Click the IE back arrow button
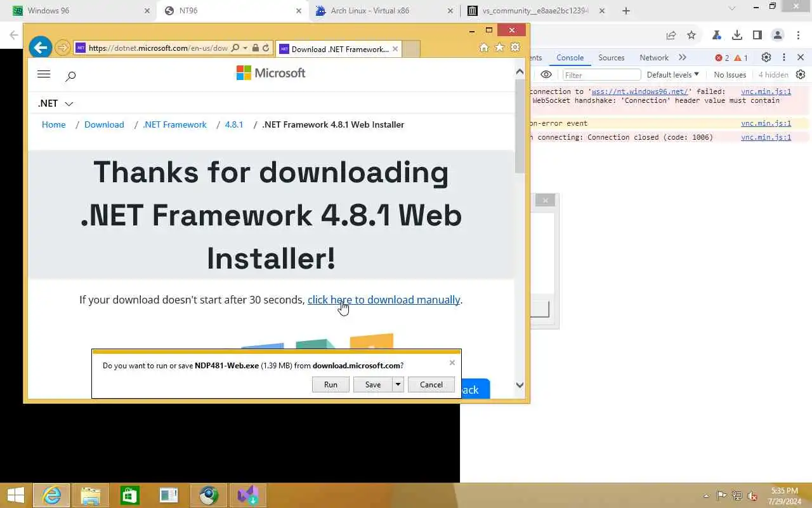The height and width of the screenshot is (508, 812). [40, 47]
